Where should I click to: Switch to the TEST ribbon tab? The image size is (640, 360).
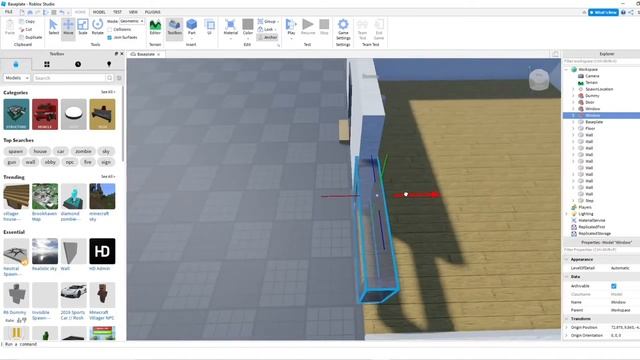pos(117,12)
